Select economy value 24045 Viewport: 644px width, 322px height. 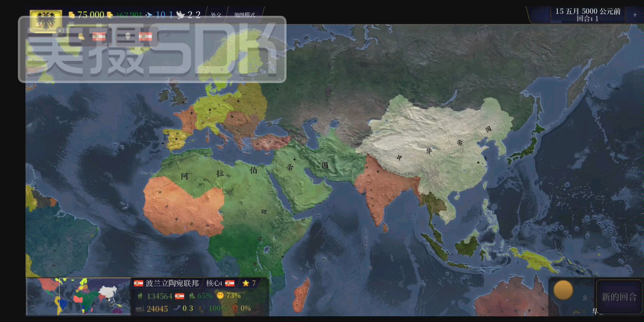[157, 309]
